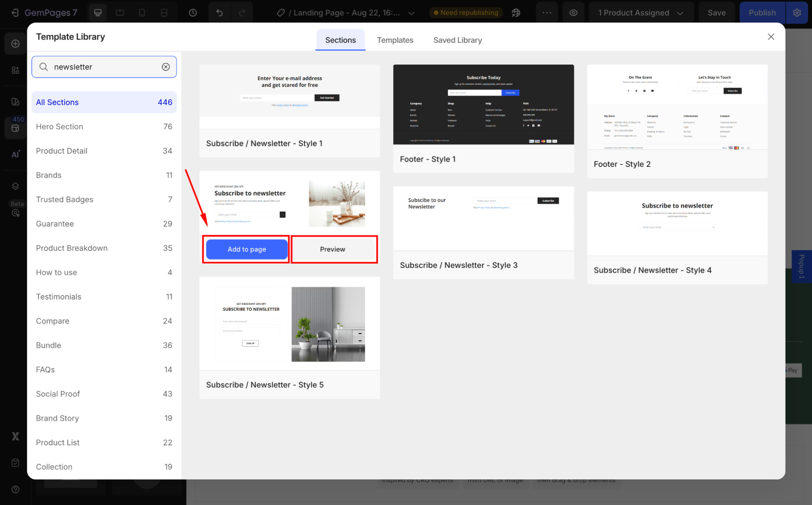Close the Template Library dialog

(771, 37)
